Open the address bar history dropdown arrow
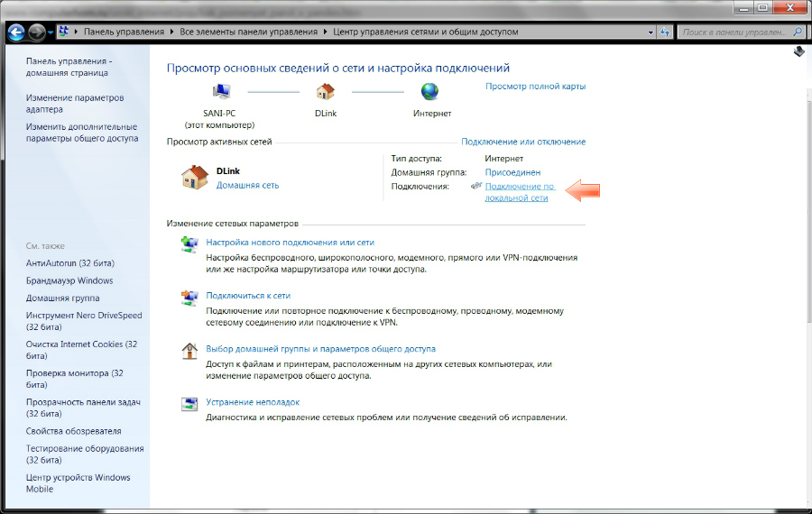 point(651,32)
